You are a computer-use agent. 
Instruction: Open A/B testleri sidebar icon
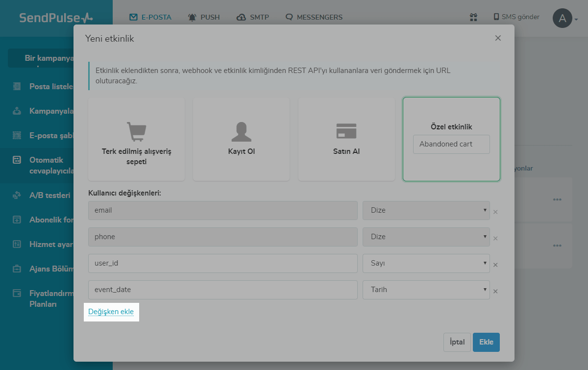click(x=17, y=196)
